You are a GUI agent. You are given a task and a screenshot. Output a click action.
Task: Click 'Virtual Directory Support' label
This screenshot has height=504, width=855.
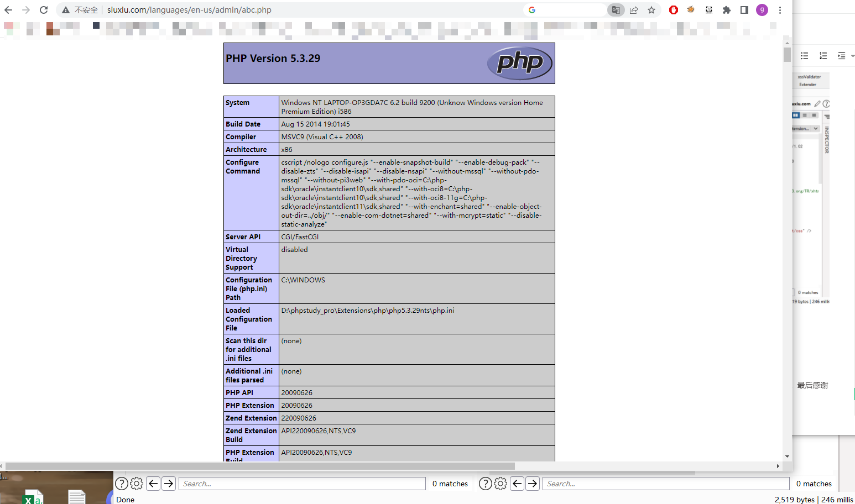pyautogui.click(x=241, y=259)
